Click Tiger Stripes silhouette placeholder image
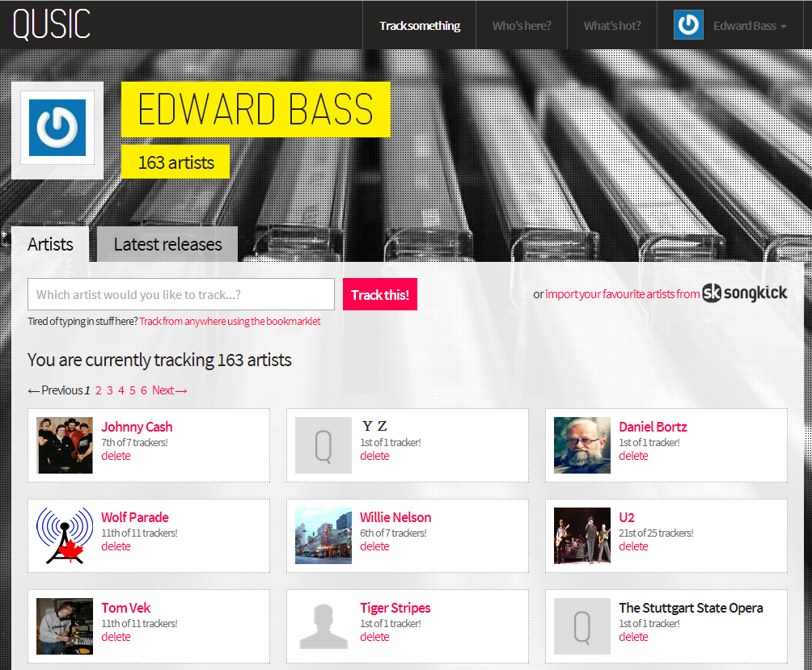The width and height of the screenshot is (812, 670). 324,626
